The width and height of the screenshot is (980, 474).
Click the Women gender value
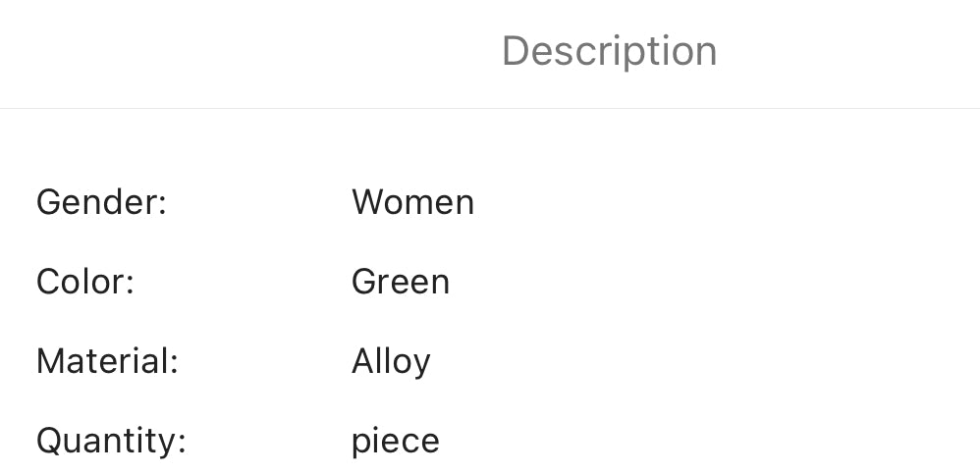[x=412, y=202]
